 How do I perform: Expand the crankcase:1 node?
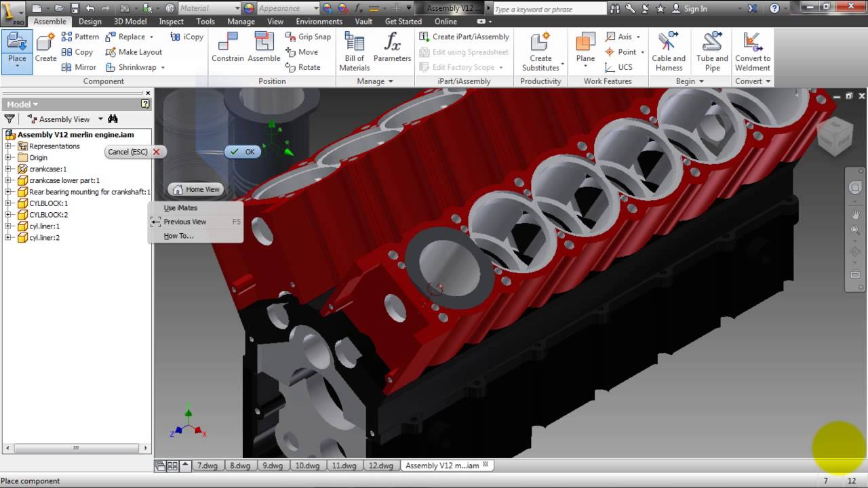[x=8, y=169]
